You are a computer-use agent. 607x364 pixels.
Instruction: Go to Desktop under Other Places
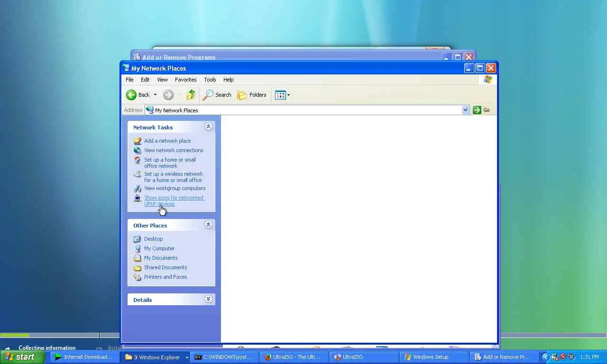153,239
